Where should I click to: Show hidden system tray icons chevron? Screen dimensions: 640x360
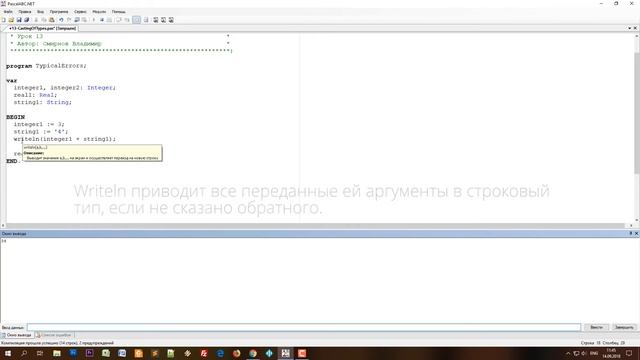(x=568, y=353)
